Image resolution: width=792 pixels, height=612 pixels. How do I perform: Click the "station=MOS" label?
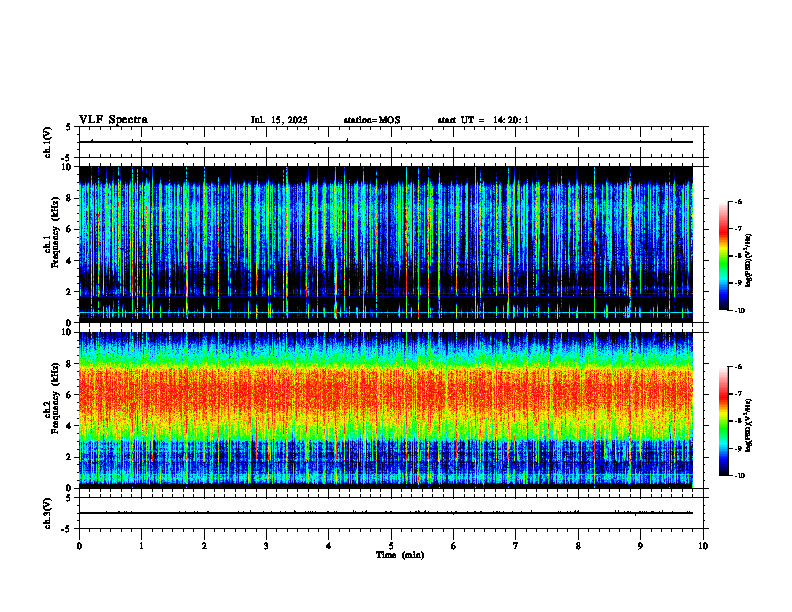point(372,120)
